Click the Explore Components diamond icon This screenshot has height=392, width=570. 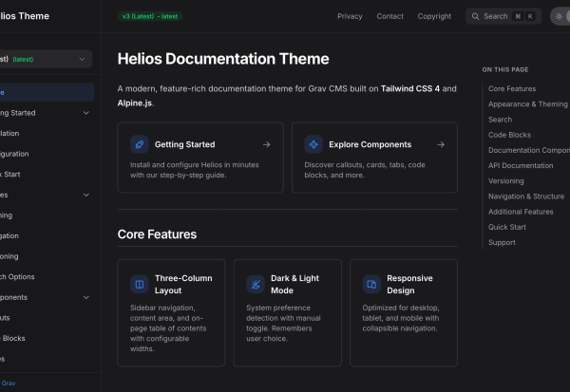click(313, 144)
